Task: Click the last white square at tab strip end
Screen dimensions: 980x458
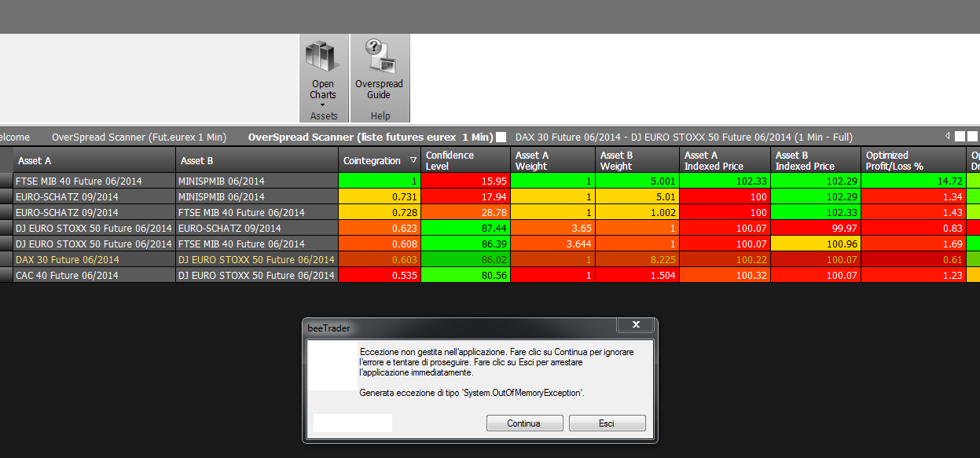Action: pos(972,137)
